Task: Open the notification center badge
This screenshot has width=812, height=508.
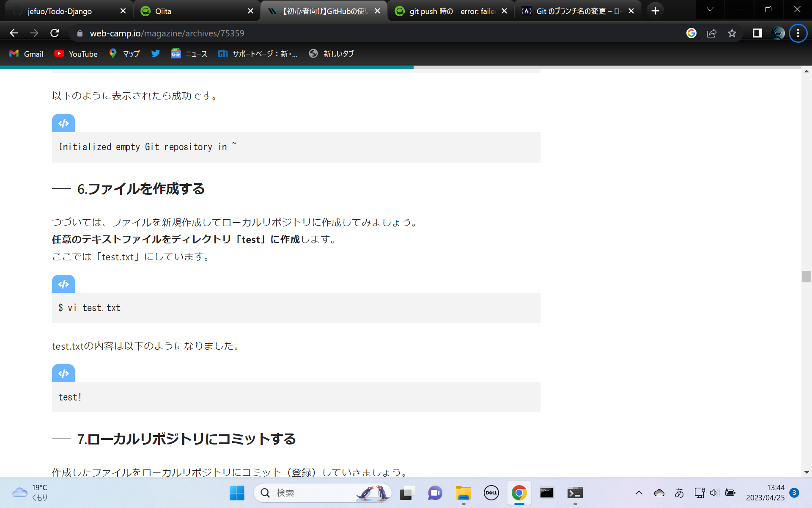Action: click(x=794, y=493)
